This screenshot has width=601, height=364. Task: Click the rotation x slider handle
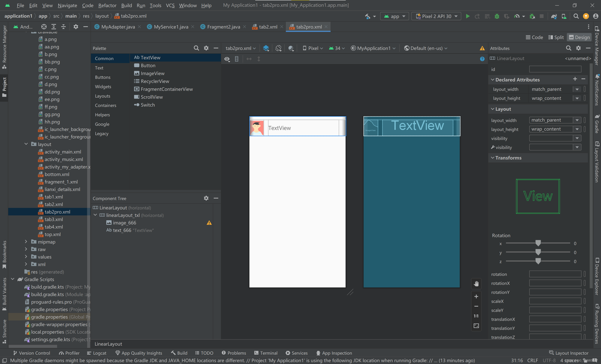point(538,243)
